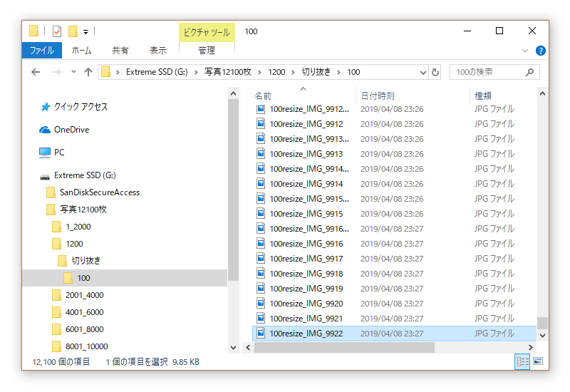The width and height of the screenshot is (570, 392).
Task: Switch to the 表示 ribbon tab
Action: tap(158, 50)
